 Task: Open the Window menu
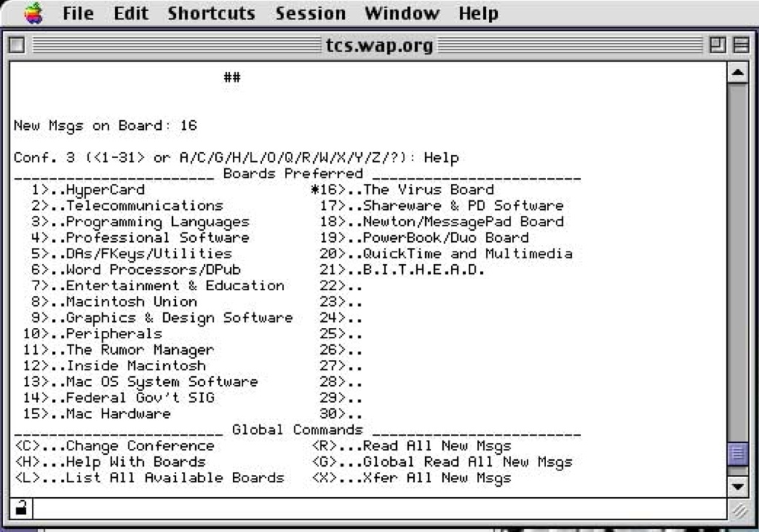[402, 13]
